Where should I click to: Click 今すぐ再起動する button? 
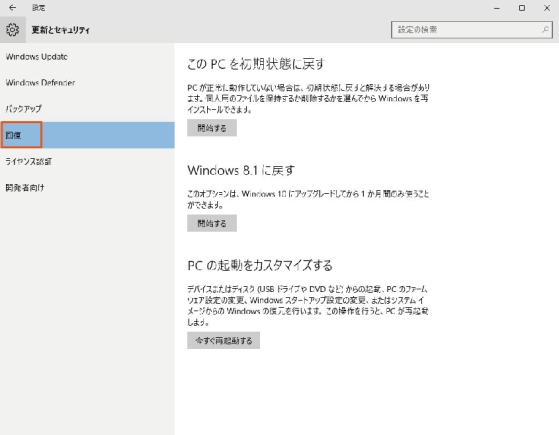(224, 341)
